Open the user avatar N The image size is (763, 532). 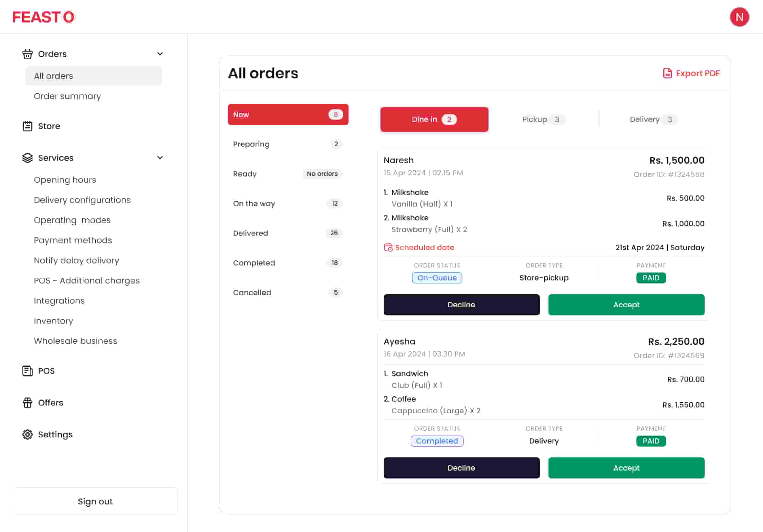tap(739, 17)
